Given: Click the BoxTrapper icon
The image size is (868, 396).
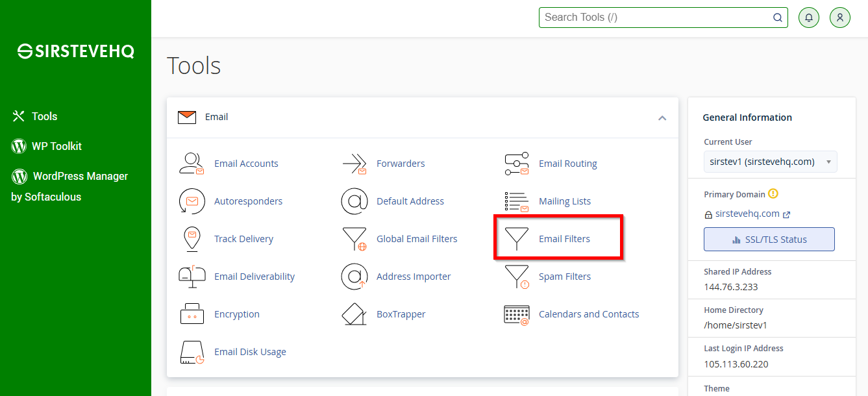Looking at the screenshot, I should 354,314.
